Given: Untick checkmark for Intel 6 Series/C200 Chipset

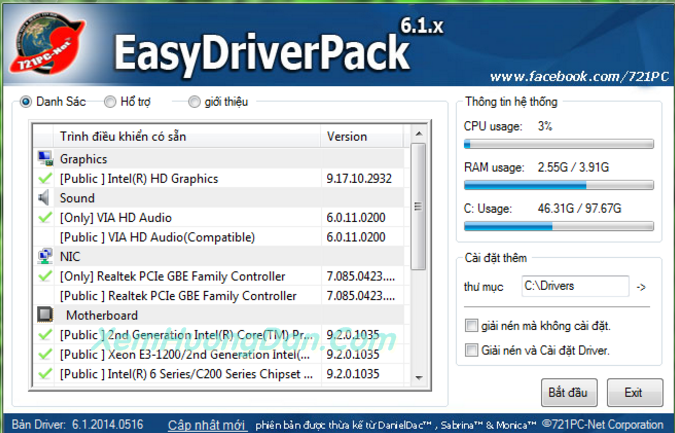Looking at the screenshot, I should pyautogui.click(x=45, y=374).
